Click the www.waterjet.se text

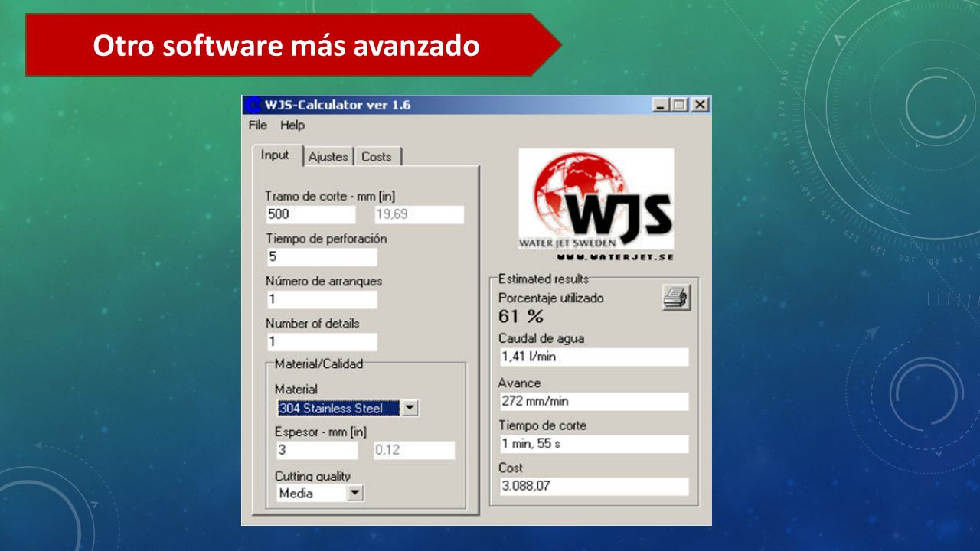(x=616, y=257)
